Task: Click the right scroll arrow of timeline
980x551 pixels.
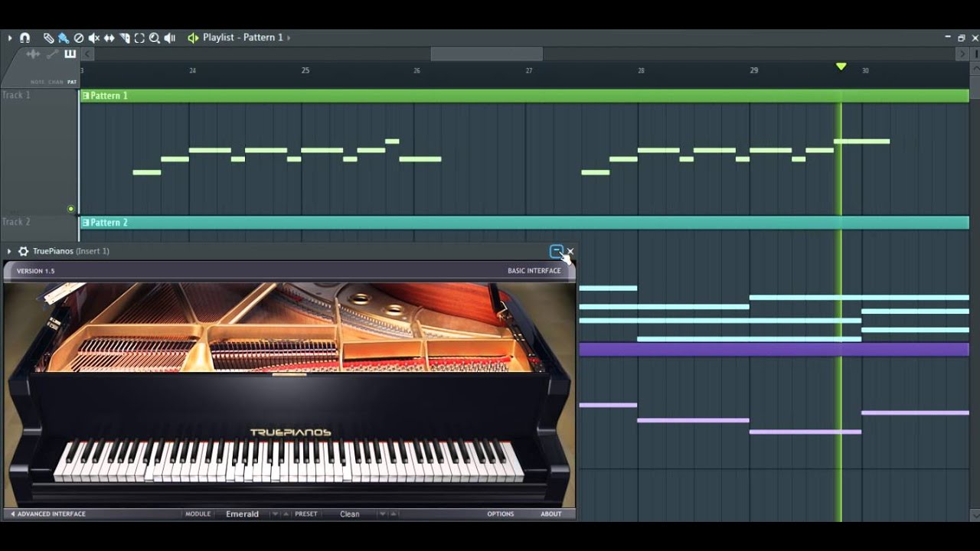Action: coord(962,54)
